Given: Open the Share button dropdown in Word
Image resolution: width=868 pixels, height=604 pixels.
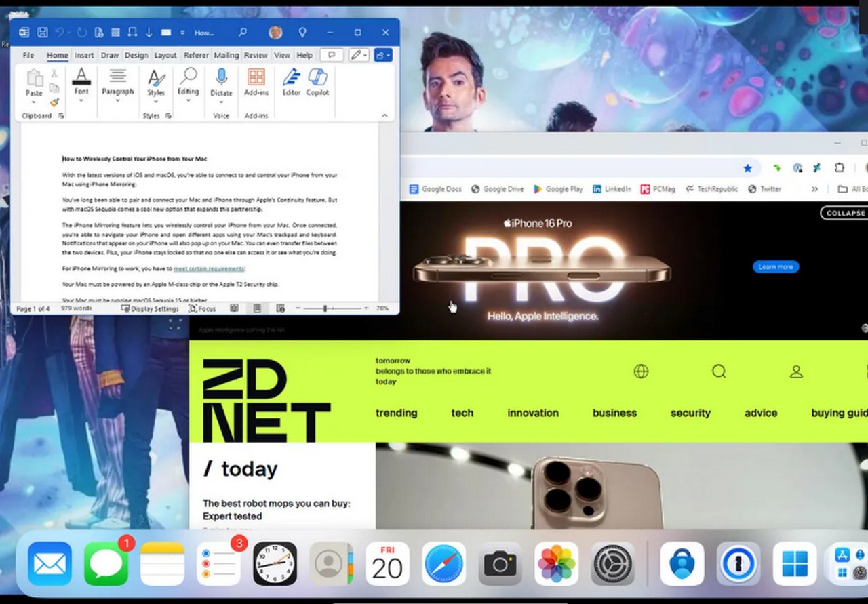Looking at the screenshot, I should pyautogui.click(x=383, y=56).
